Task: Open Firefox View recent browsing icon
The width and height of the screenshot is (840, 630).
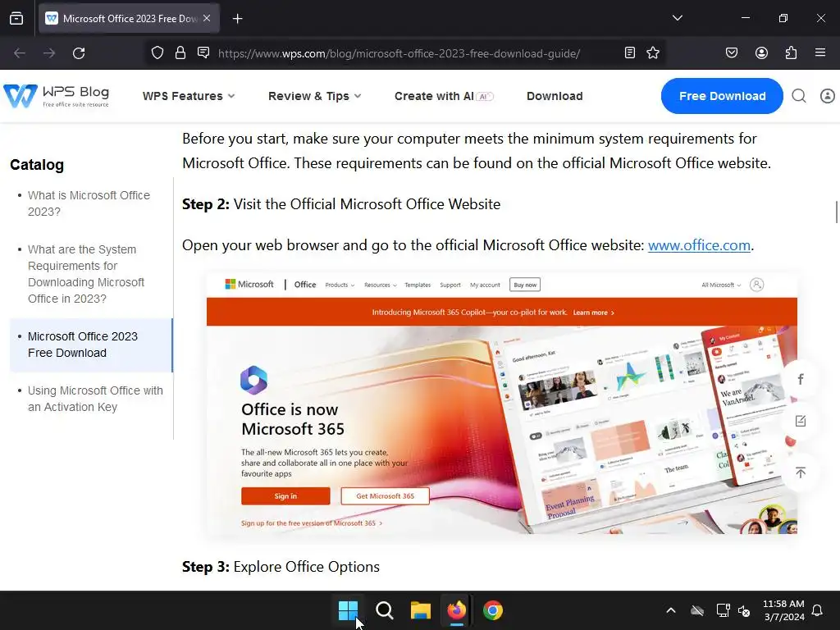Action: [16, 18]
